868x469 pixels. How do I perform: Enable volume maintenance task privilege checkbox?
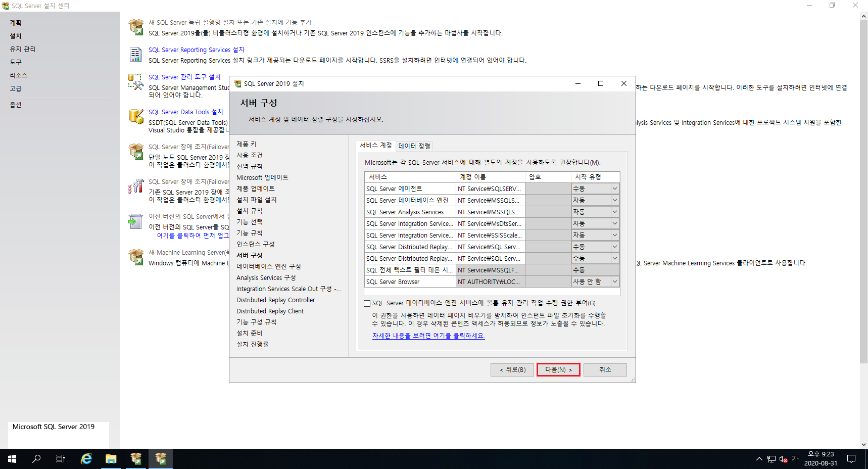pyautogui.click(x=367, y=303)
